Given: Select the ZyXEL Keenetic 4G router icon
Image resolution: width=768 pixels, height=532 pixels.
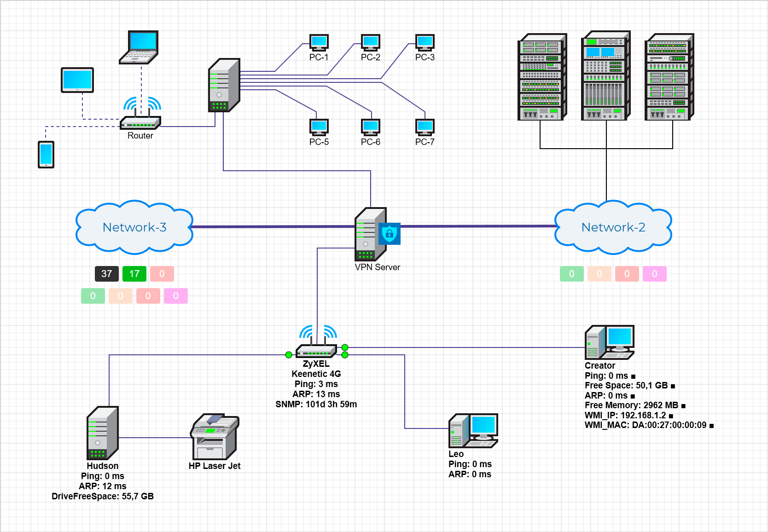Looking at the screenshot, I should pos(317,341).
